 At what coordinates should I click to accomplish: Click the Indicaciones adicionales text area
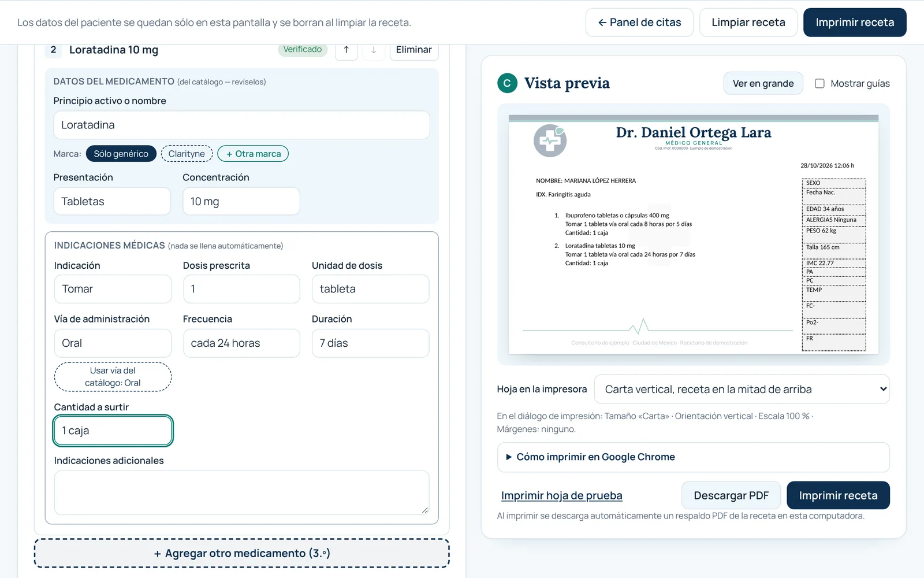[241, 492]
